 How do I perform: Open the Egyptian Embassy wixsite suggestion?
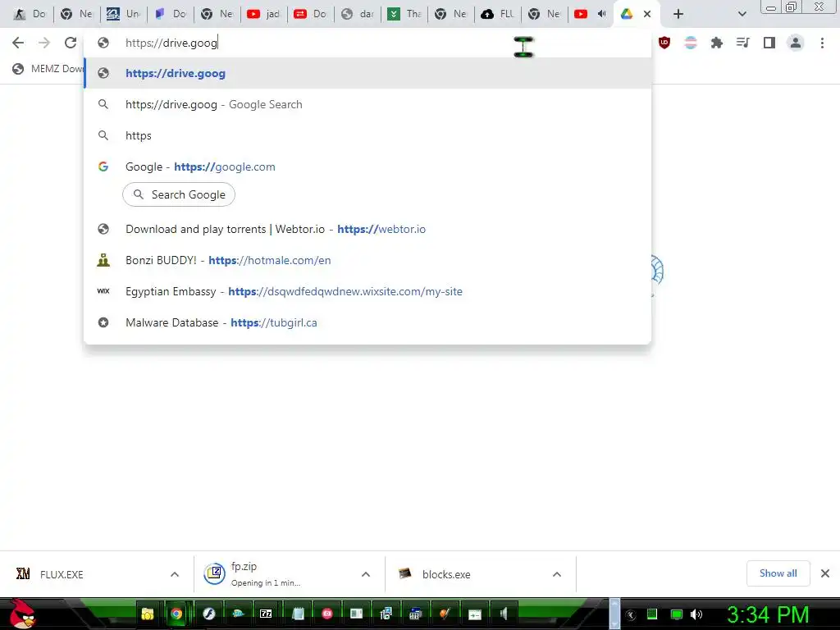coord(367,291)
